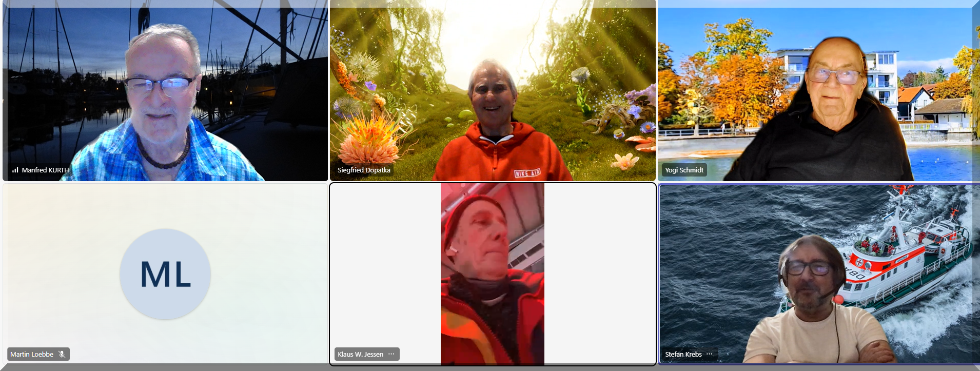This screenshot has height=371, width=980.
Task: Select the Siegfried Dopatka name label
Action: click(x=364, y=170)
